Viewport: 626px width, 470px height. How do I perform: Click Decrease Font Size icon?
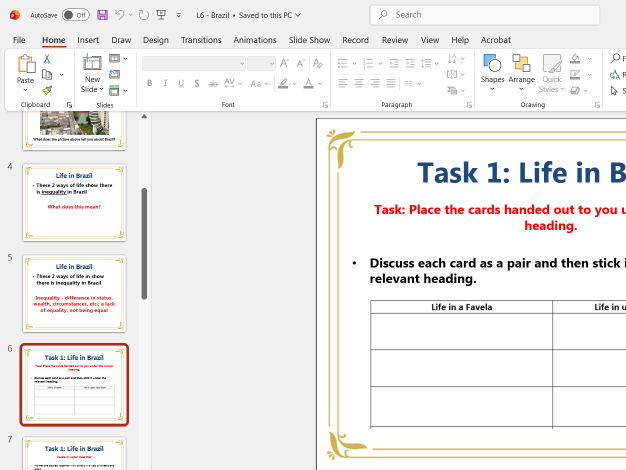click(300, 63)
